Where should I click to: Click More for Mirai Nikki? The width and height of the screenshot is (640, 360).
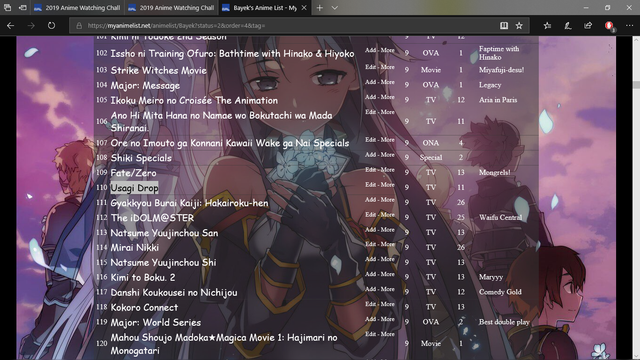tap(387, 244)
